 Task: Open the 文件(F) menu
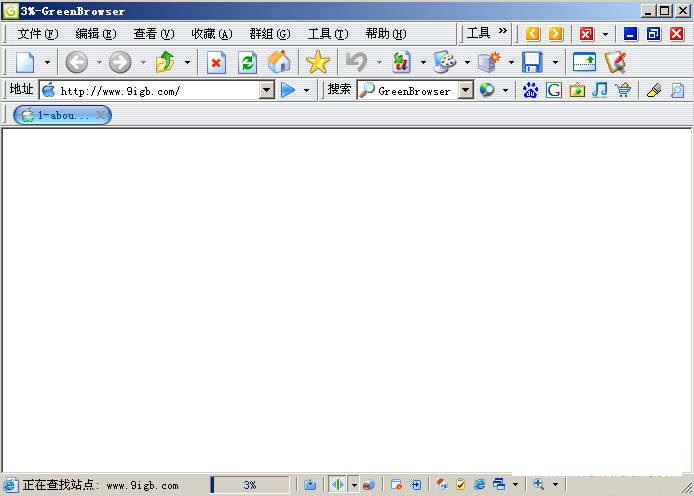click(x=37, y=34)
